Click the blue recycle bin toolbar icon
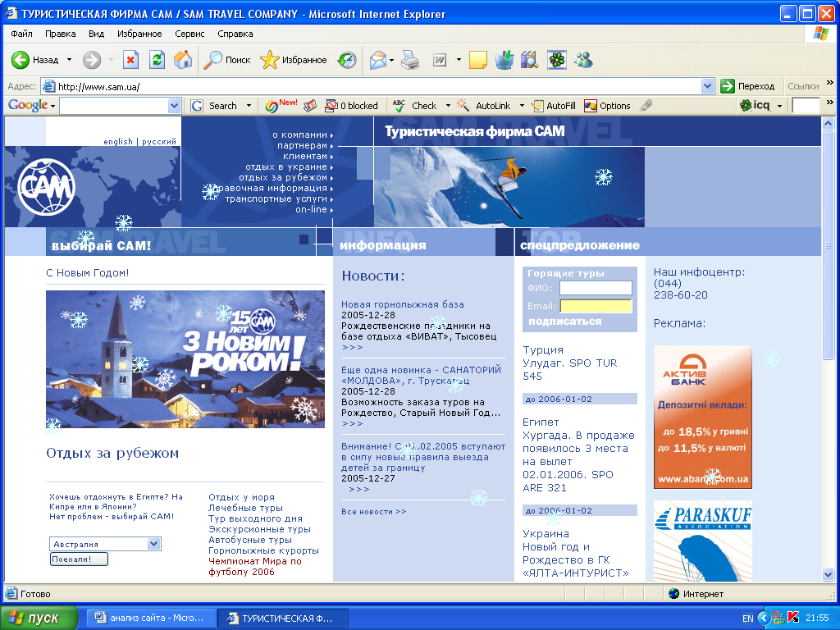Viewport: 840px width, 630px height. 504,60
